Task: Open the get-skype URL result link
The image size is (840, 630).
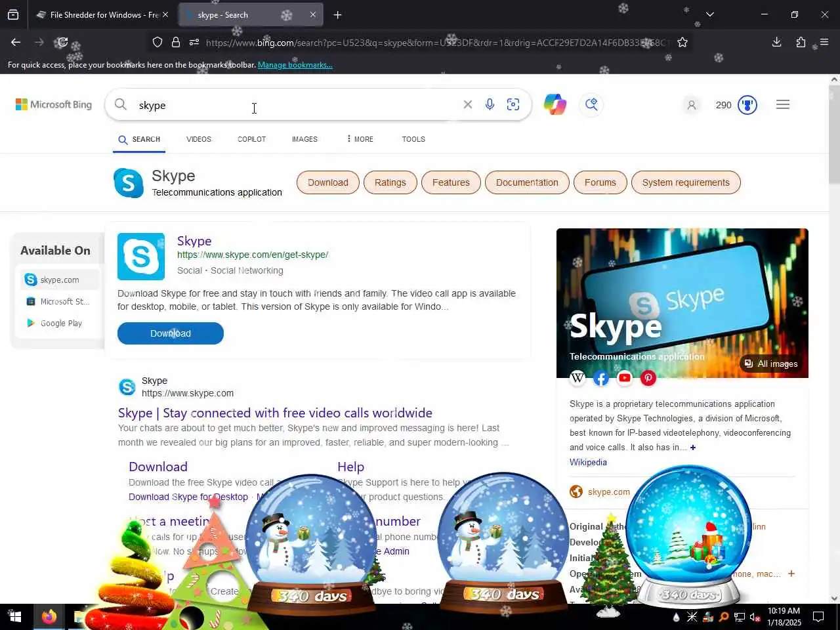Action: (253, 255)
